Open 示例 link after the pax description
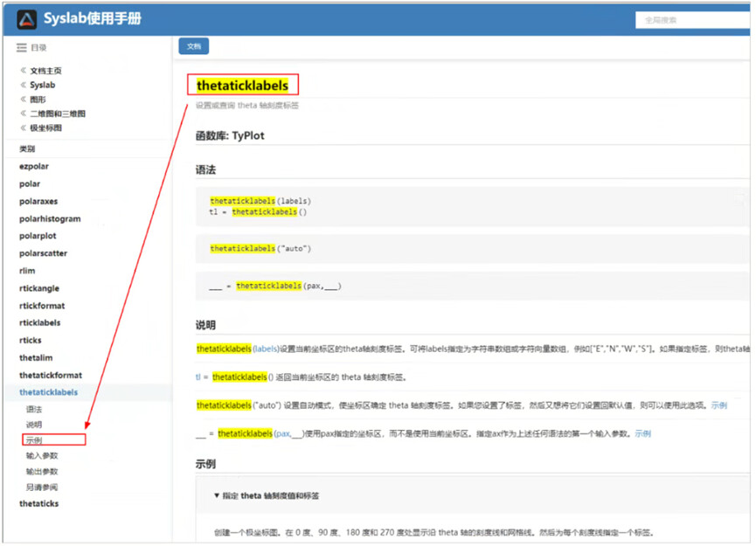 click(x=642, y=433)
